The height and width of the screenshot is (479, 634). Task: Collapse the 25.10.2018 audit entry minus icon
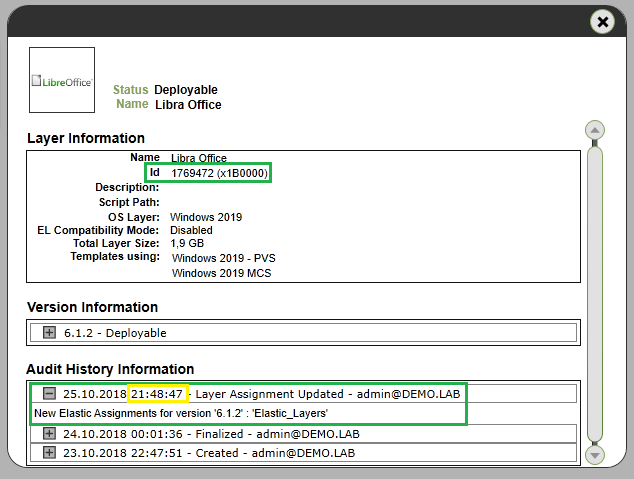pos(49,394)
